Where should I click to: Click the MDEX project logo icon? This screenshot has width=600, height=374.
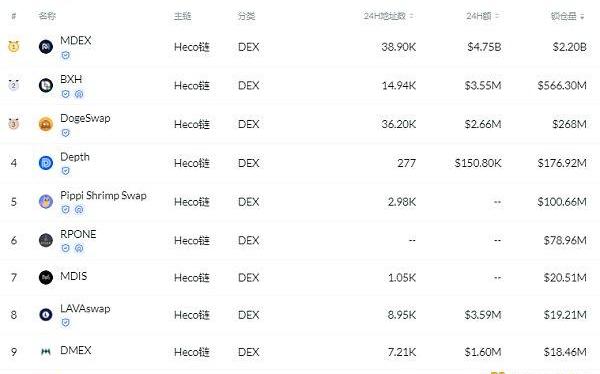(46, 47)
